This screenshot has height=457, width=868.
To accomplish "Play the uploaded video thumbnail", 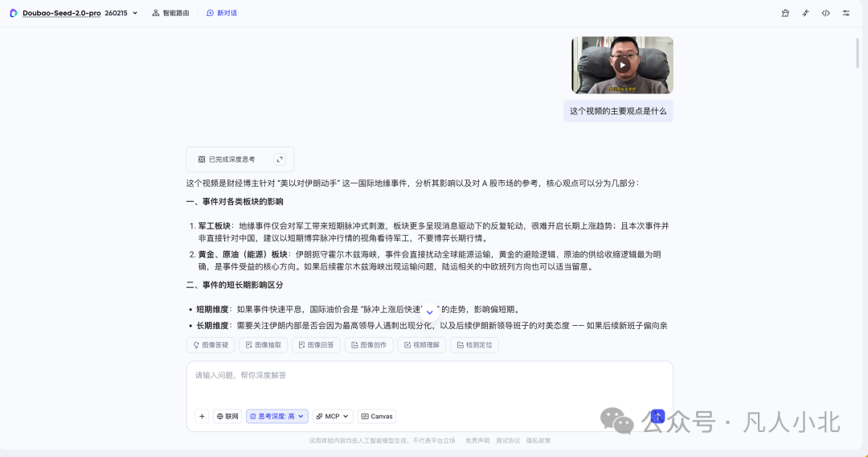I will (622, 65).
